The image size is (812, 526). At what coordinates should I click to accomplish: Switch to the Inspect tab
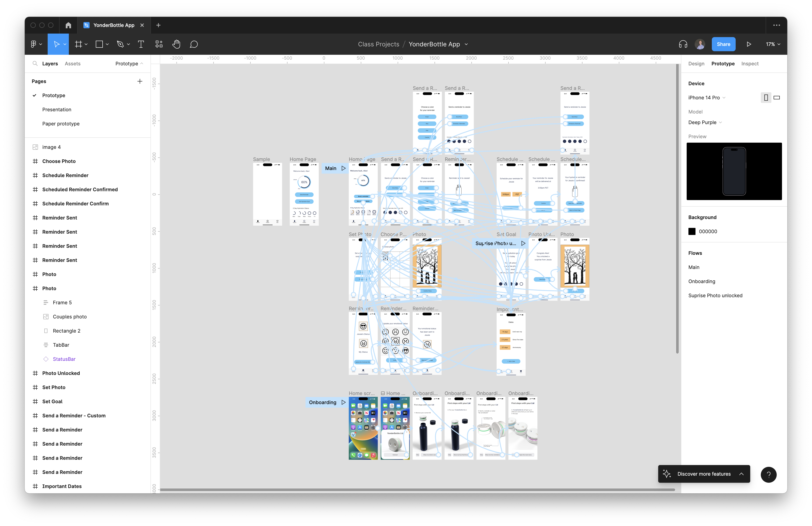[x=750, y=64]
